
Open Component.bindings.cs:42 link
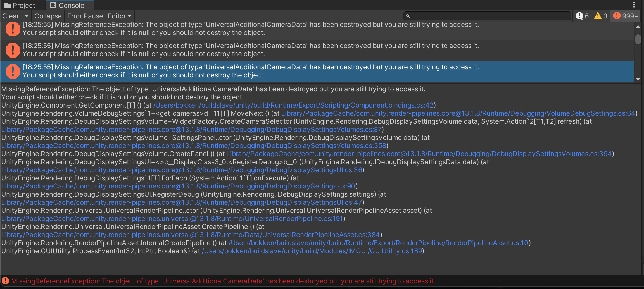pyautogui.click(x=293, y=105)
